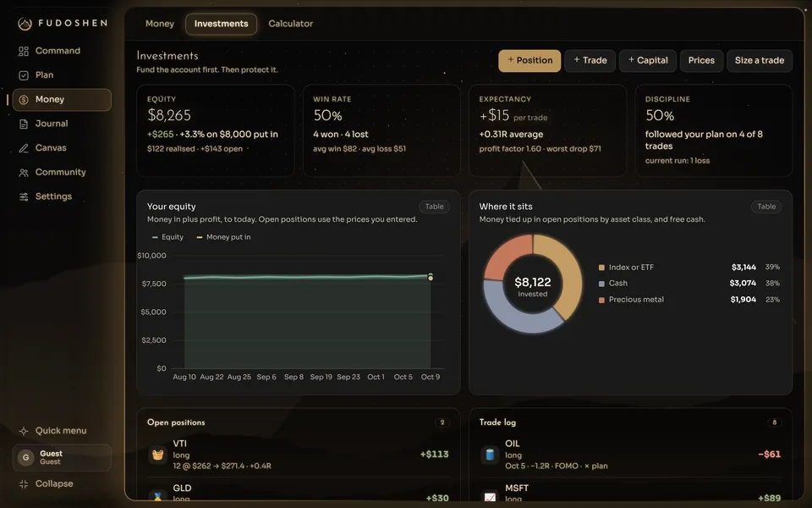Click the + Capital button
The width and height of the screenshot is (812, 508).
pyautogui.click(x=648, y=61)
